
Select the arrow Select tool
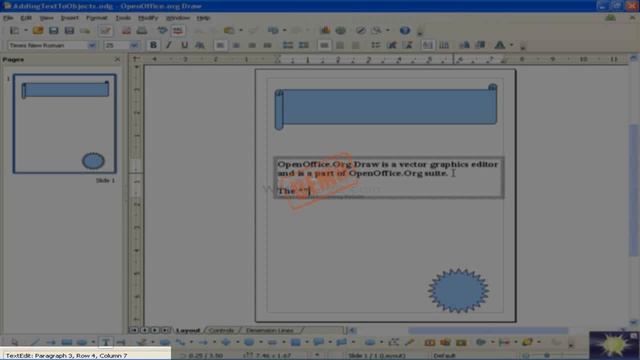[15, 342]
